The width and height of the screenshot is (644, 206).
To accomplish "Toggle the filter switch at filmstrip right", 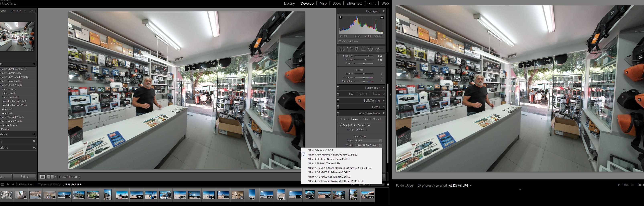I will tap(388, 185).
